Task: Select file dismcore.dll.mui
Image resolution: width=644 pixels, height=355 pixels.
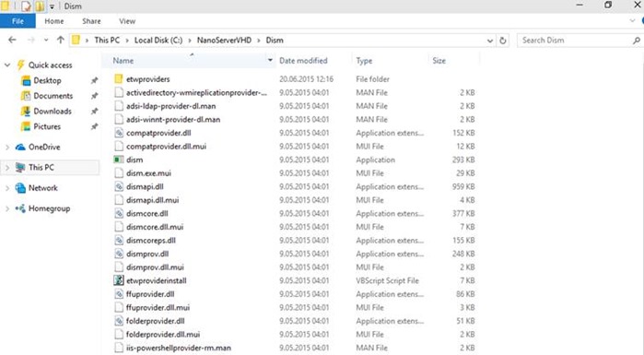Action: pos(155,227)
